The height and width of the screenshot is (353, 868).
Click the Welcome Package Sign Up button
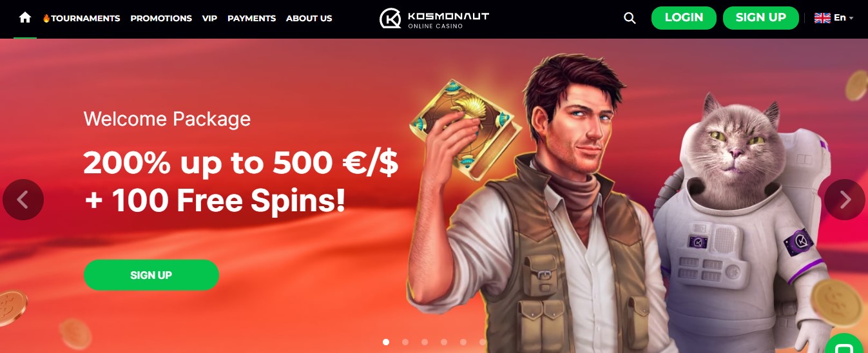click(151, 275)
